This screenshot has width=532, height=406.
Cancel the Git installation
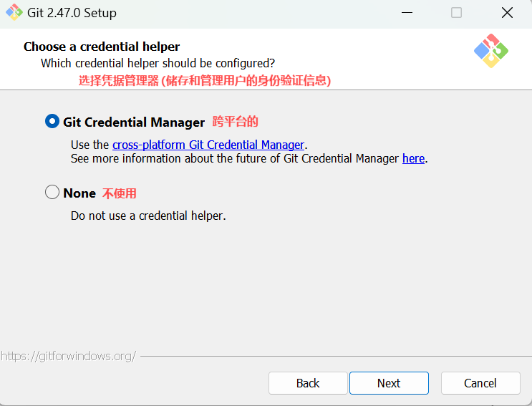tap(480, 383)
